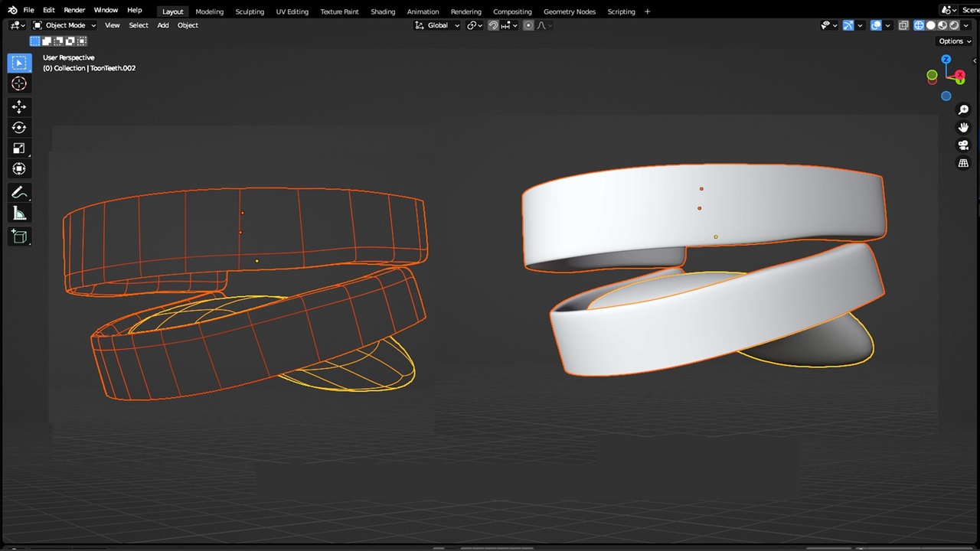Open the viewport Select menu
This screenshot has height=551, width=980.
139,25
